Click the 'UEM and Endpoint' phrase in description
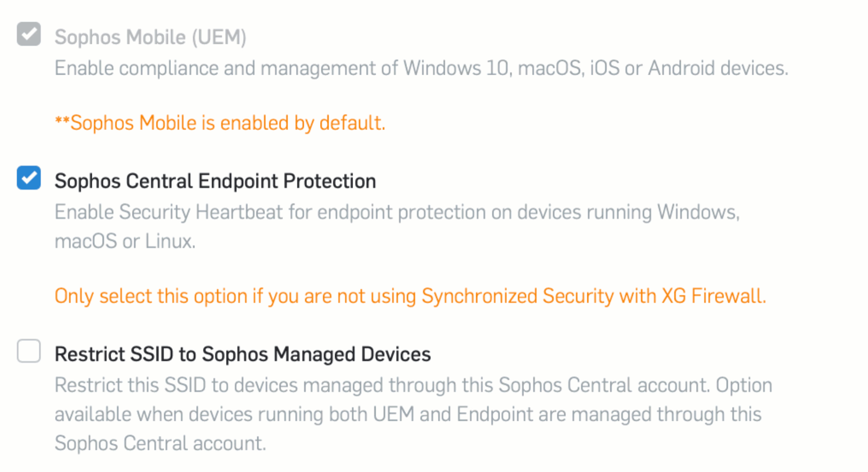The height and width of the screenshot is (472, 868). (453, 415)
